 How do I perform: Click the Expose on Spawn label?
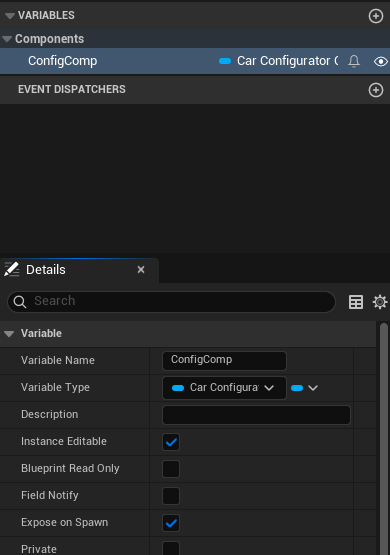click(64, 522)
